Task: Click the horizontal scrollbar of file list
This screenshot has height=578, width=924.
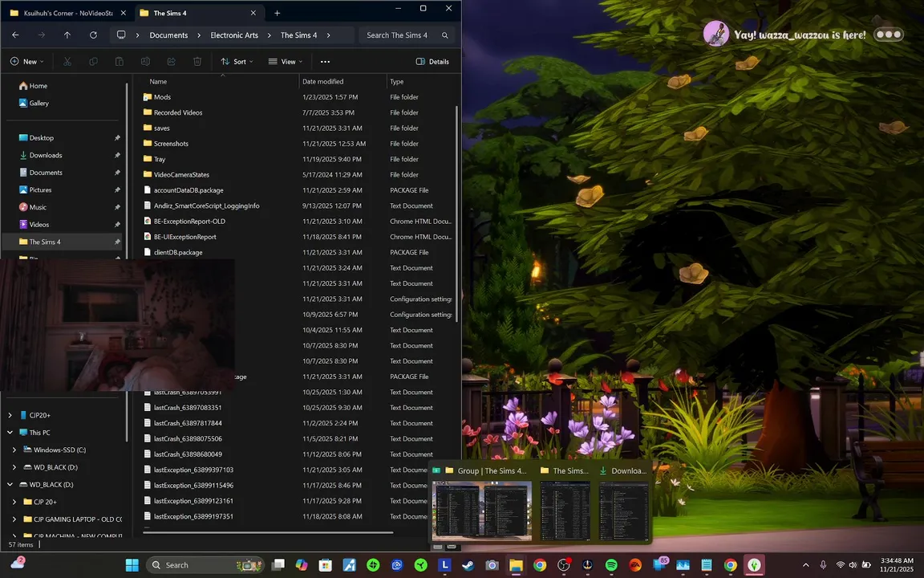Action: (268, 532)
